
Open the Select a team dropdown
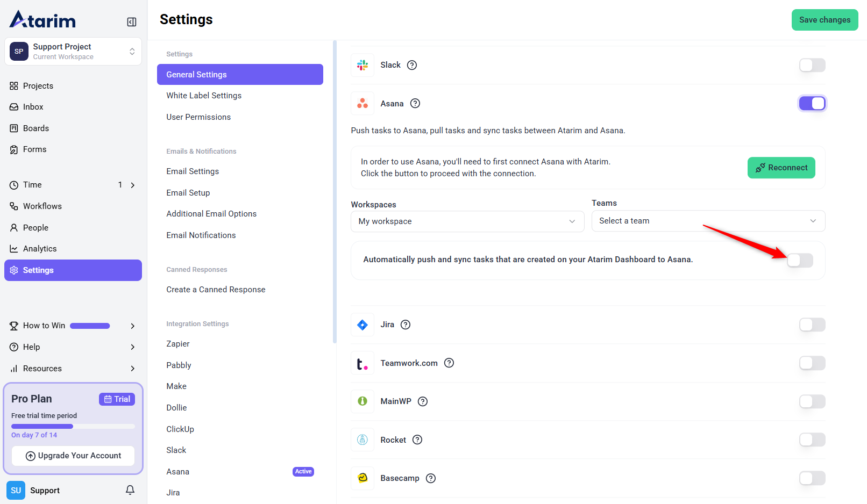(708, 221)
